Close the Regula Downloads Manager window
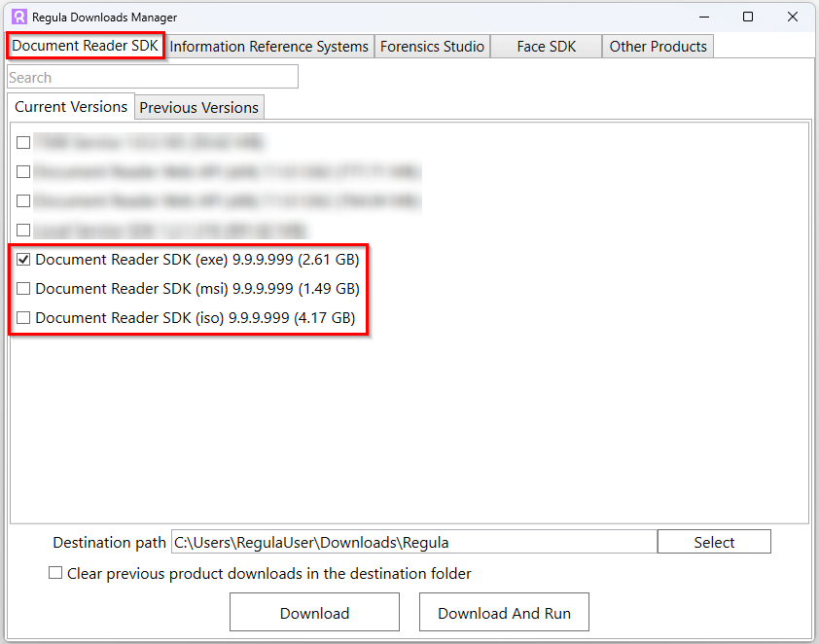 [x=793, y=17]
